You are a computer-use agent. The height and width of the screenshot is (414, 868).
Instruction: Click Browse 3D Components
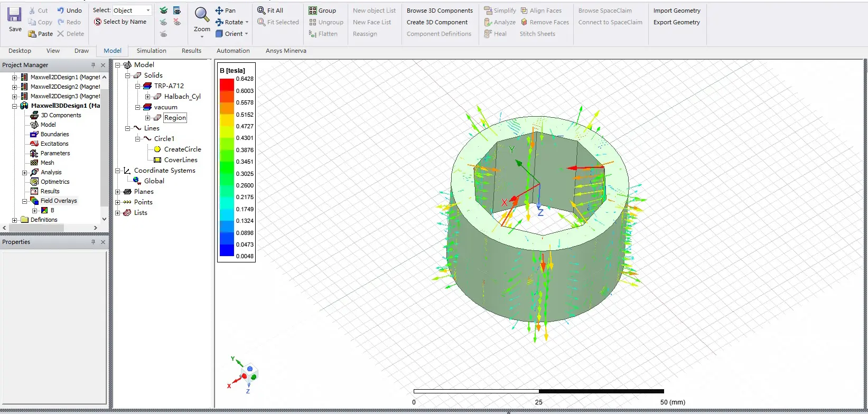(x=440, y=11)
